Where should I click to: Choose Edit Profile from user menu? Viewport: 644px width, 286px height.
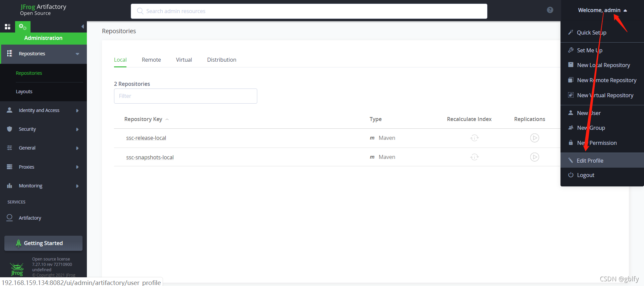coord(602,161)
